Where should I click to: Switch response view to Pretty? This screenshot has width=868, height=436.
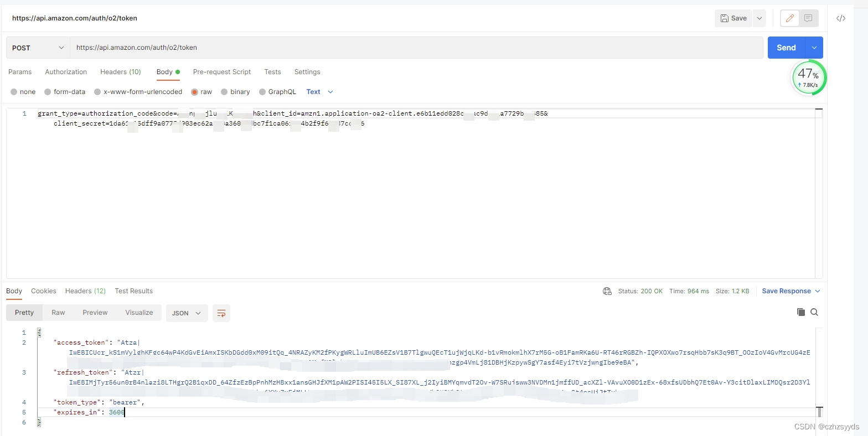click(x=24, y=313)
